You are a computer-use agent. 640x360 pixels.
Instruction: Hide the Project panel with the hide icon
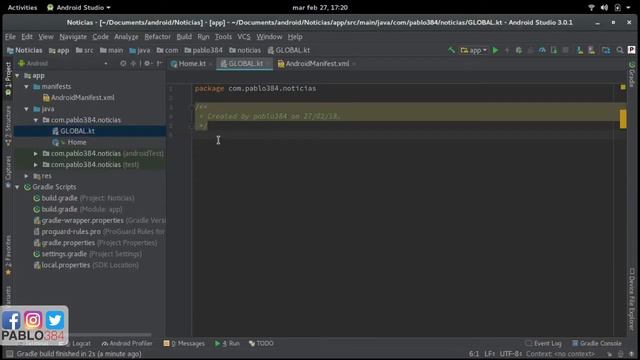159,63
